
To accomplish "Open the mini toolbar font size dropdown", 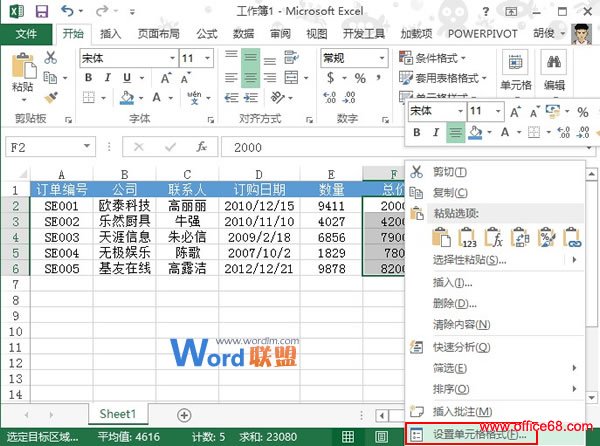I will click(x=498, y=111).
